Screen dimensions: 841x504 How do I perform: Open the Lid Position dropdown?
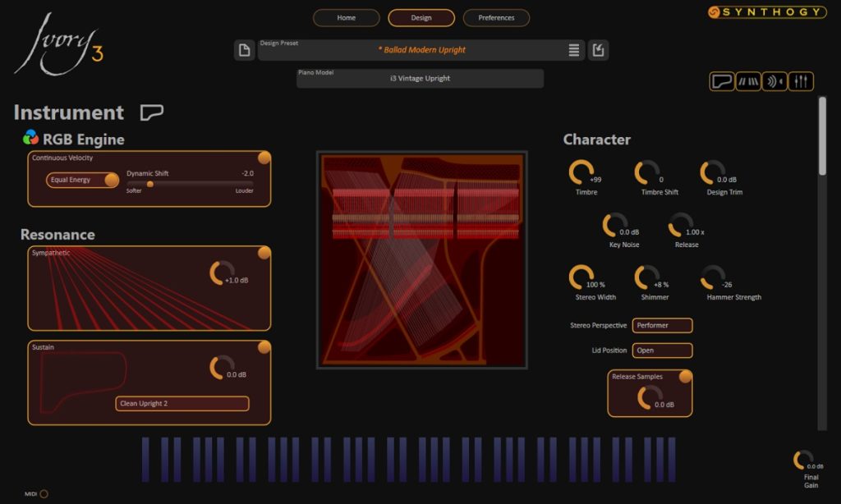pos(662,351)
